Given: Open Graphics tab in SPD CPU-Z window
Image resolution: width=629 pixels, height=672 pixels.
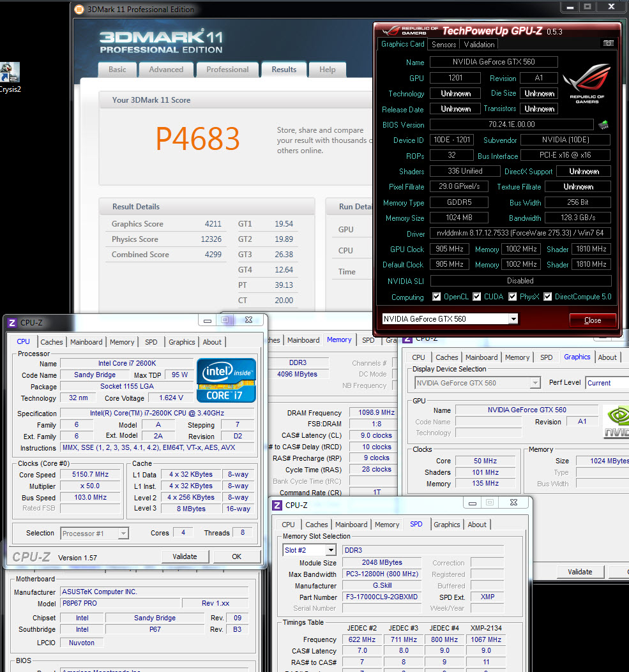Looking at the screenshot, I should (446, 525).
